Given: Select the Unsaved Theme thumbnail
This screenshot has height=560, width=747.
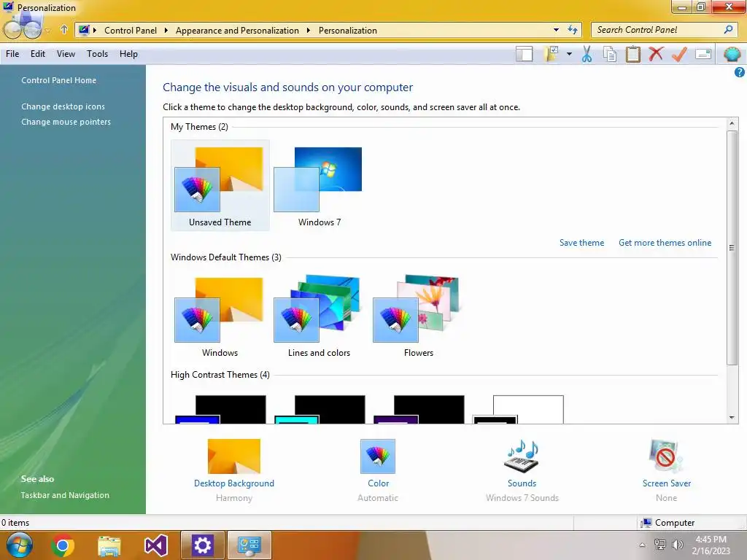Looking at the screenshot, I should 220,185.
